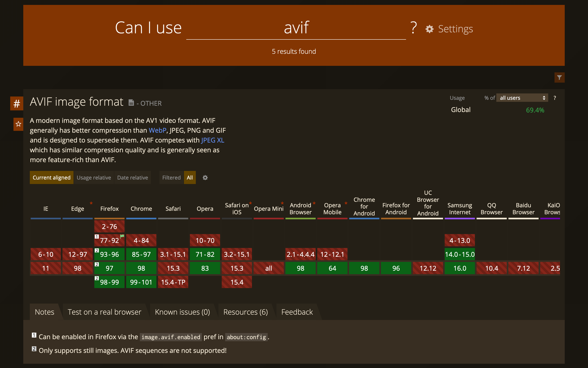Click Safari 15.4-TP cell

(x=173, y=282)
